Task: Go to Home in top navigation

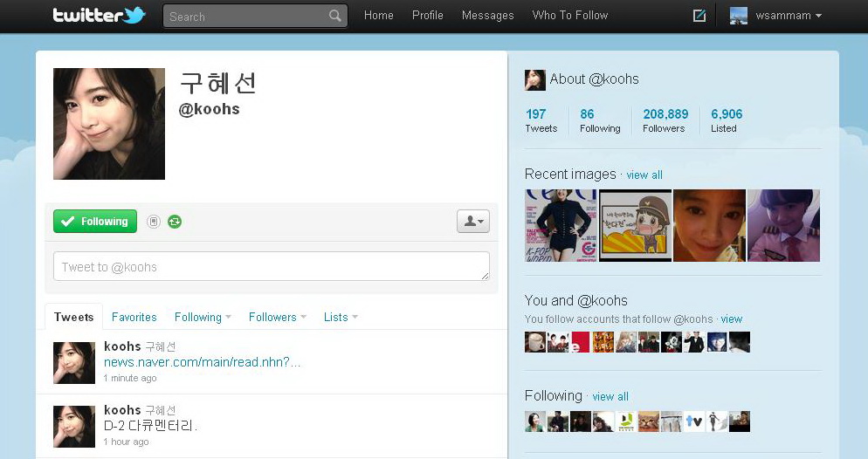Action: pyautogui.click(x=379, y=16)
